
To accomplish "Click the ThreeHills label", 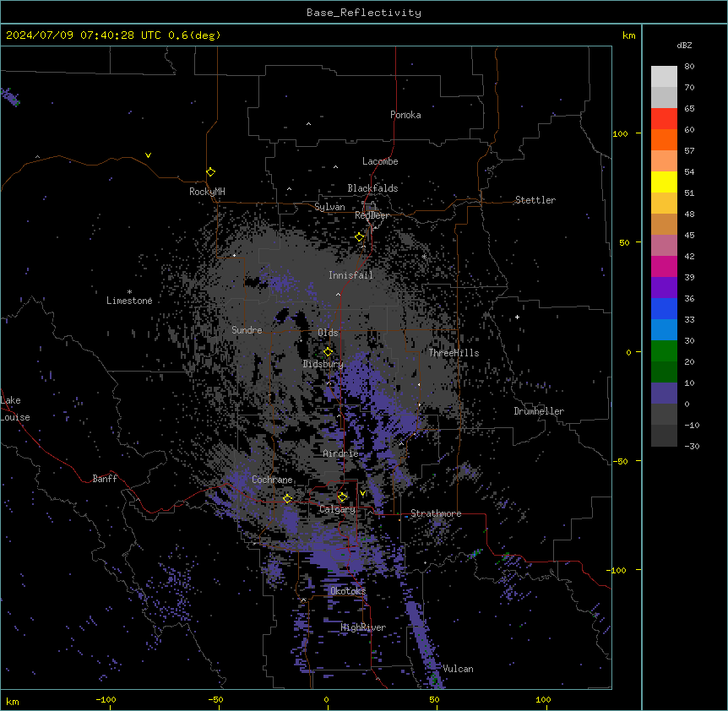I will click(454, 353).
